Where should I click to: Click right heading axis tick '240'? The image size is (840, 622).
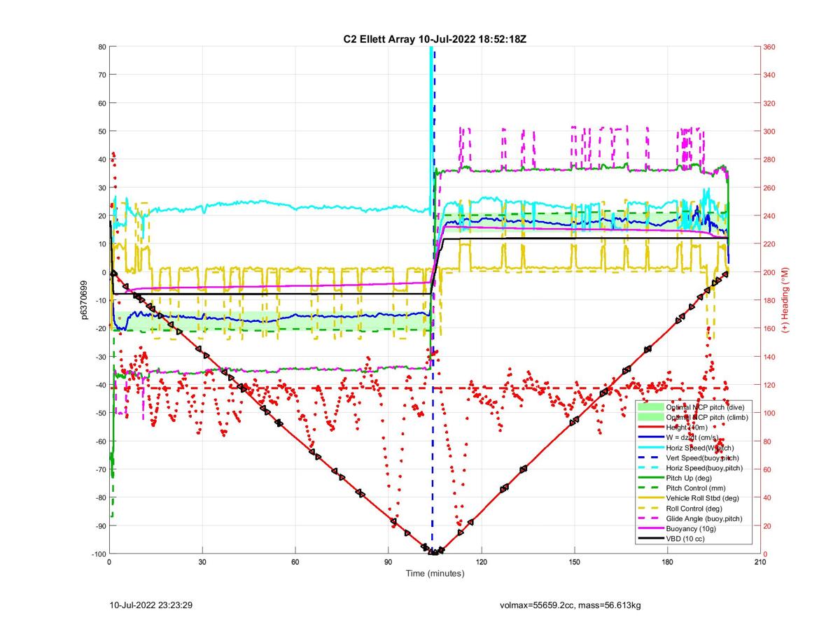coord(769,216)
